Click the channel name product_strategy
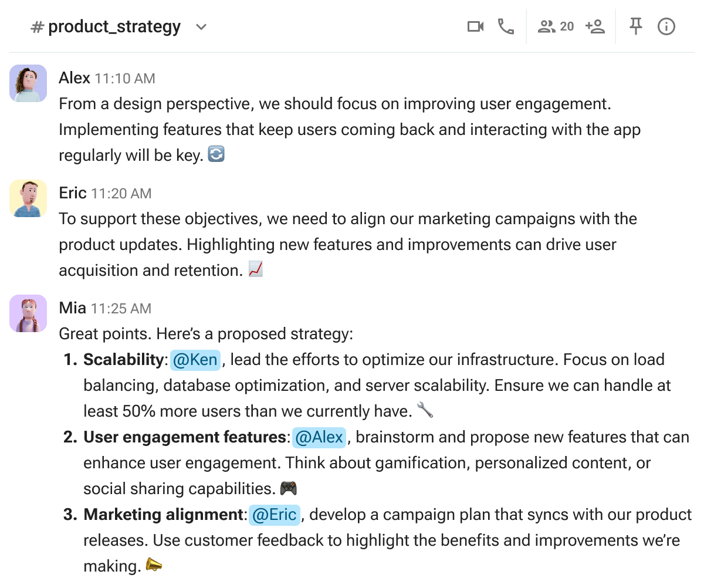704x588 pixels. 115,26
